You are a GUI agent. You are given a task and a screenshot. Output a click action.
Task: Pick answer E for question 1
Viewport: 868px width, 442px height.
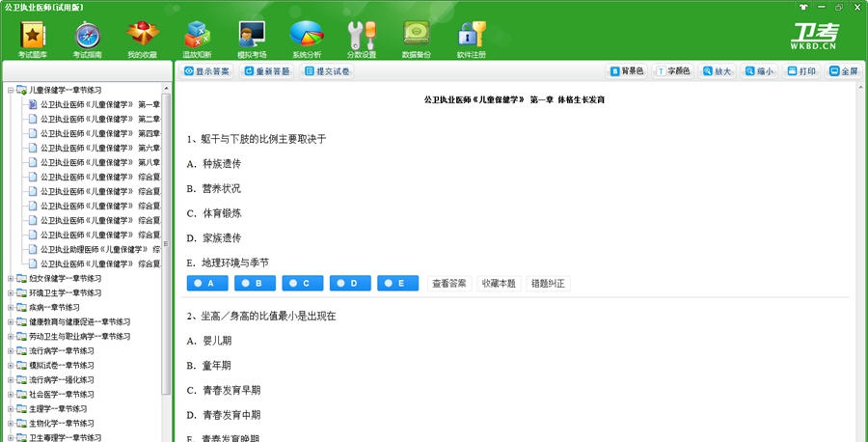pos(396,284)
